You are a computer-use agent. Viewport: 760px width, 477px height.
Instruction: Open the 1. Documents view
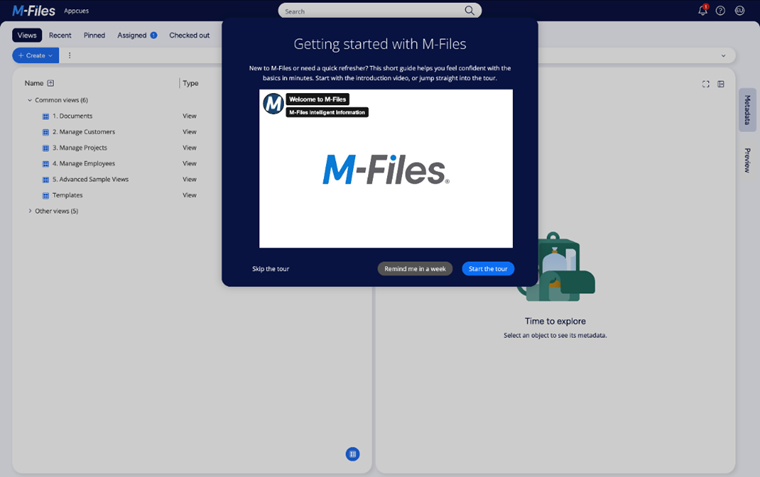pos(72,116)
